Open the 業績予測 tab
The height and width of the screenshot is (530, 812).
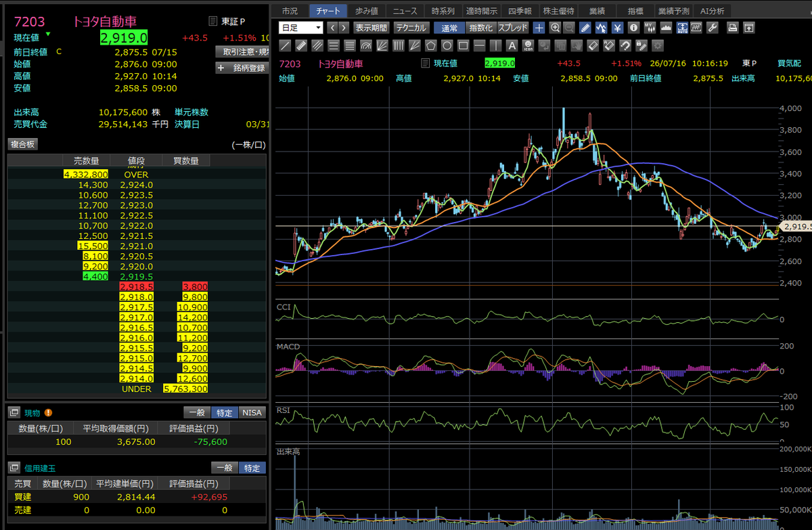(675, 11)
